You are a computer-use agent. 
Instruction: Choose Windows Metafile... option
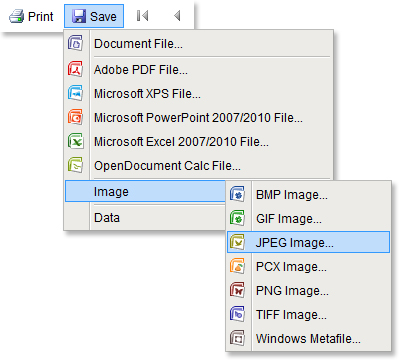point(308,339)
